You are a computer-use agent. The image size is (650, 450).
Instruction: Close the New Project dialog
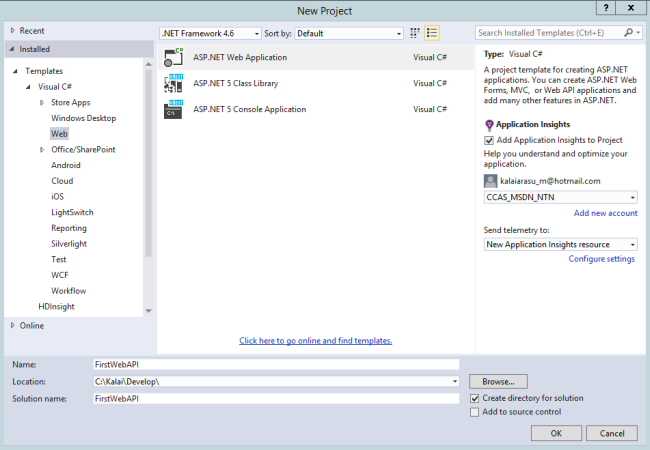631,8
